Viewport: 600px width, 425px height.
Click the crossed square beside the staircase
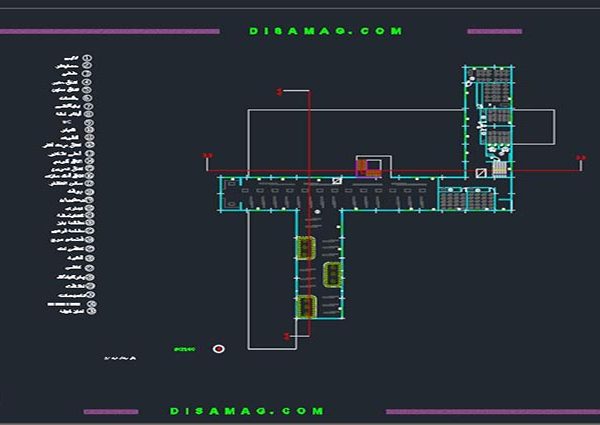[480, 172]
